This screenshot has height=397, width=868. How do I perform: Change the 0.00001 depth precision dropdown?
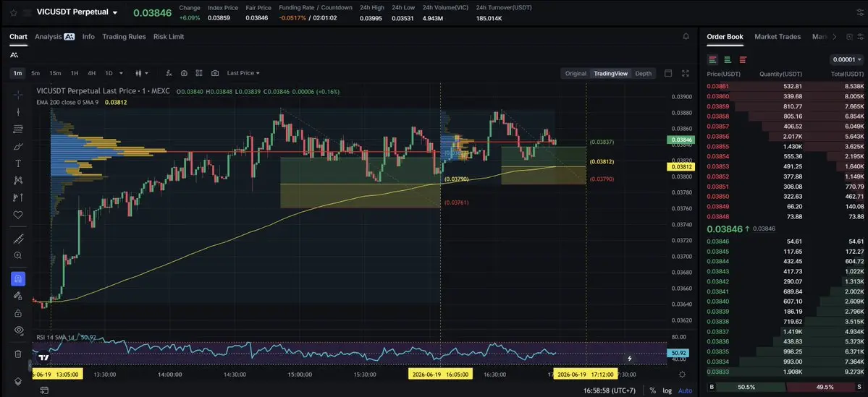click(x=846, y=60)
